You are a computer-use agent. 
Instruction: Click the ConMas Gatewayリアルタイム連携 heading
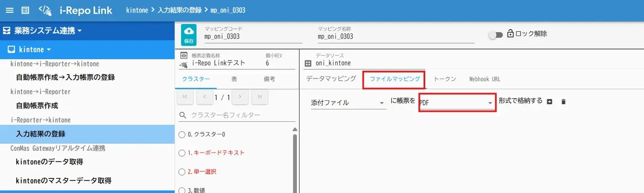(x=57, y=148)
